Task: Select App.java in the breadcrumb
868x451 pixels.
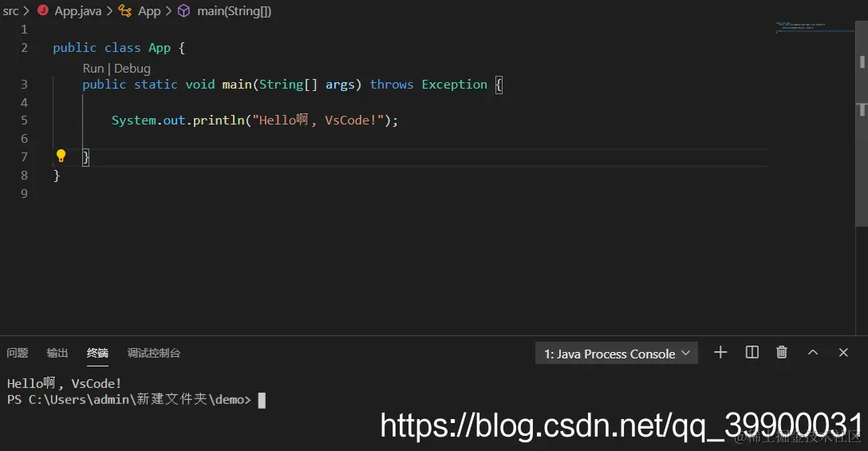Action: [78, 10]
